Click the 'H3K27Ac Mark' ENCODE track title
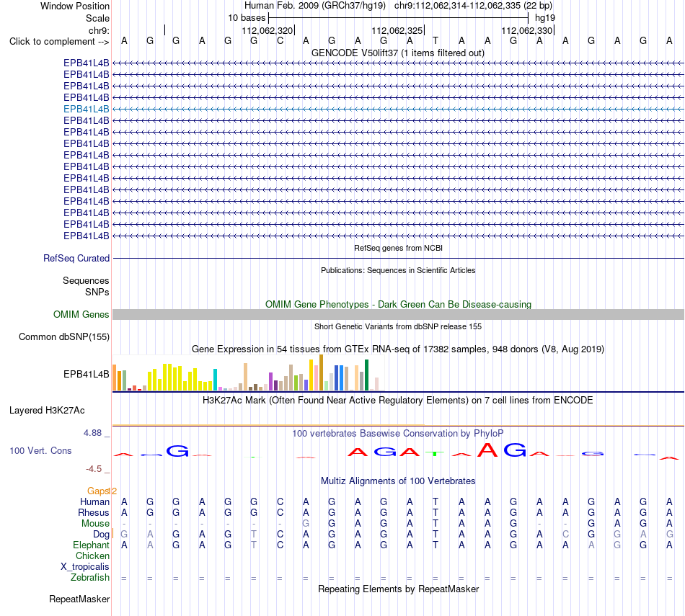Image resolution: width=685 pixels, height=616 pixels. click(397, 401)
